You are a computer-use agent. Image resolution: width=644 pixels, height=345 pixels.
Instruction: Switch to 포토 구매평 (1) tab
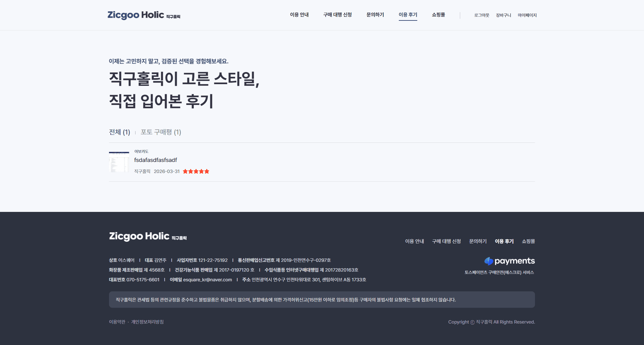(161, 132)
